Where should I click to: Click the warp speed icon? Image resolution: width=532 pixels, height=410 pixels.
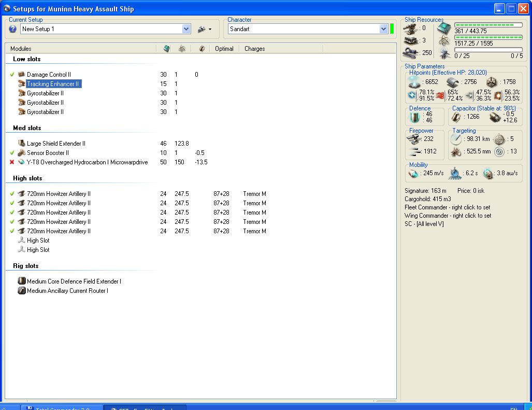click(488, 174)
